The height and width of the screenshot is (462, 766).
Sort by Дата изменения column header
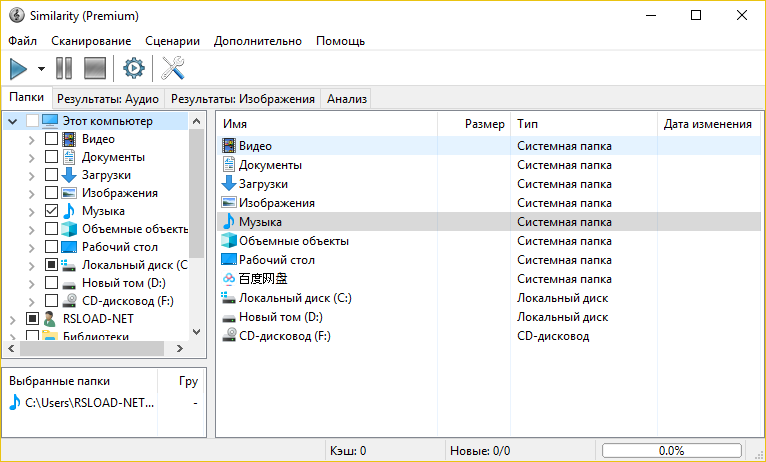(706, 124)
